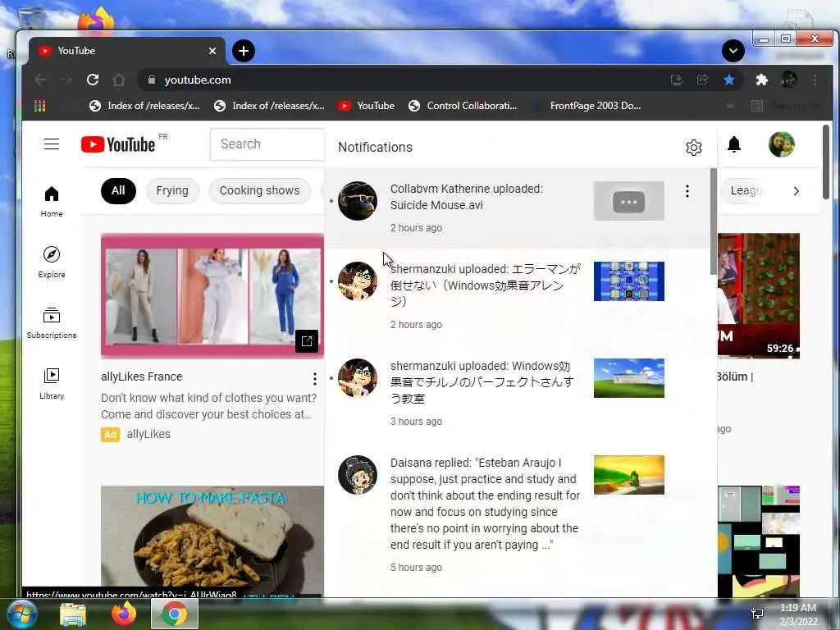Image resolution: width=840 pixels, height=630 pixels.
Task: Open allyLikes France ad thumbnail
Action: point(212,295)
